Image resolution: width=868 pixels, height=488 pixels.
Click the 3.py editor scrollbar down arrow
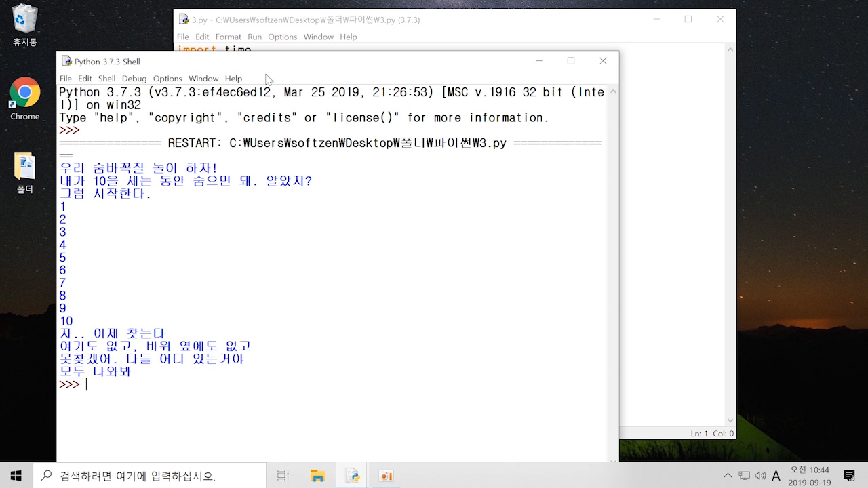pos(730,420)
